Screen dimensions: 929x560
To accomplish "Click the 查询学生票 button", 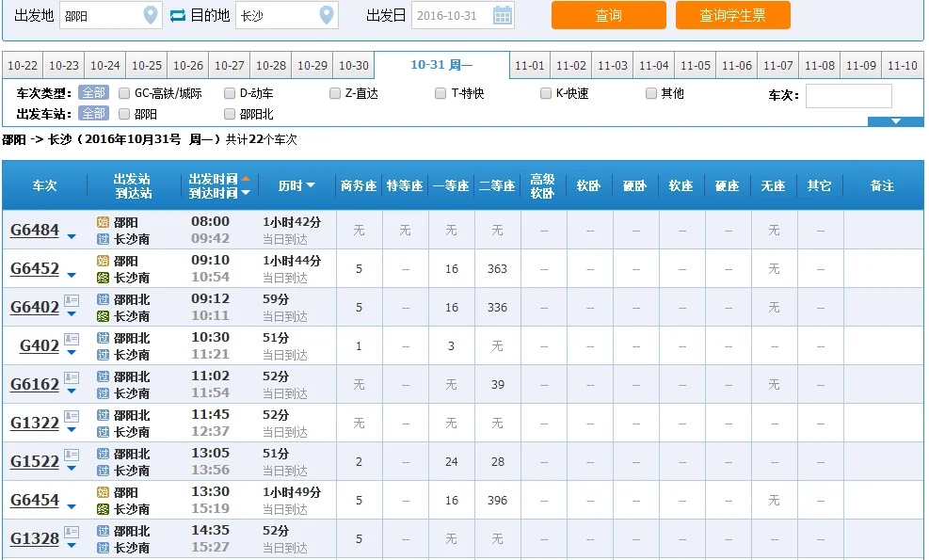I will pos(733,15).
